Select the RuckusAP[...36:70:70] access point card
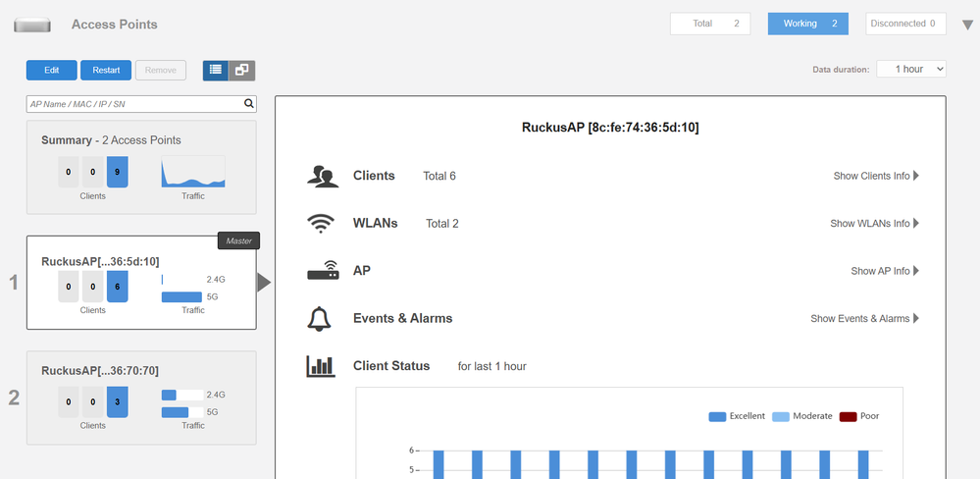 140,396
